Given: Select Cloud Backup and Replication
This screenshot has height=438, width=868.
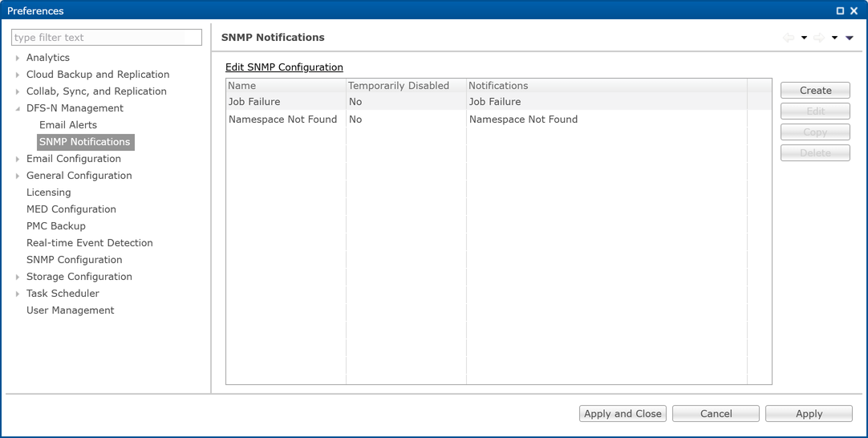Looking at the screenshot, I should point(98,74).
